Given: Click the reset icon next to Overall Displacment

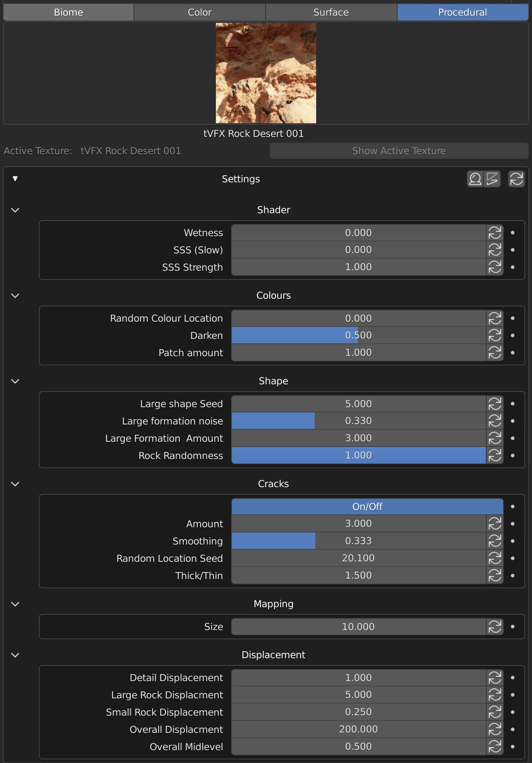Looking at the screenshot, I should 495,729.
